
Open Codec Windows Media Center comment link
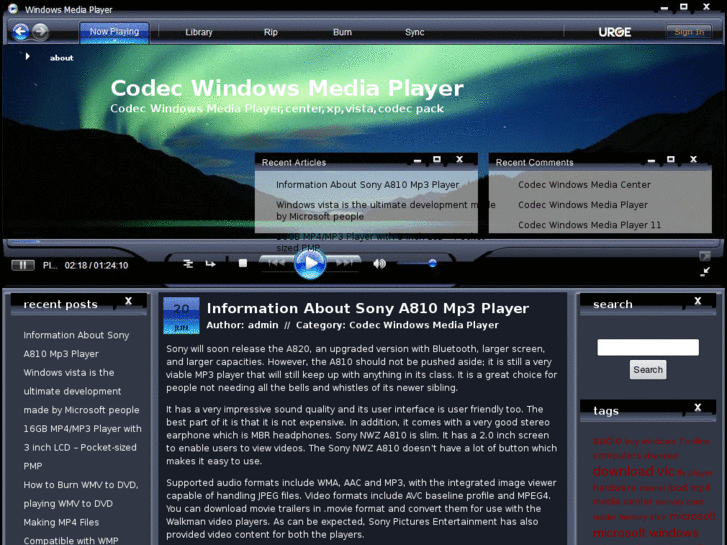pyautogui.click(x=584, y=185)
